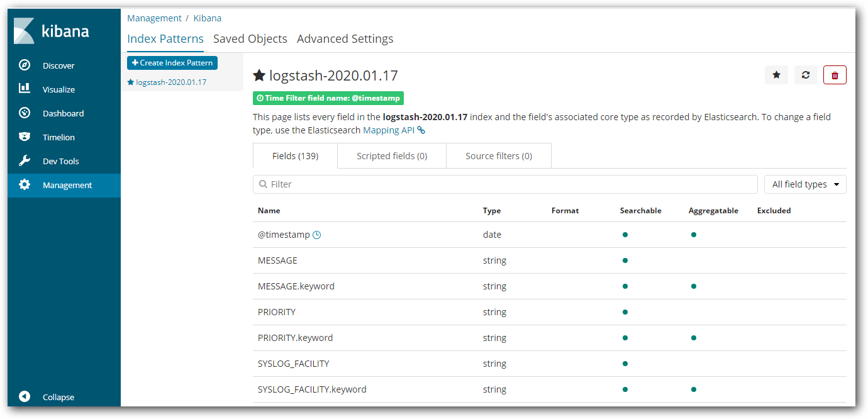This screenshot has height=419, width=868.
Task: Open Discover via compass icon
Action: 25,65
